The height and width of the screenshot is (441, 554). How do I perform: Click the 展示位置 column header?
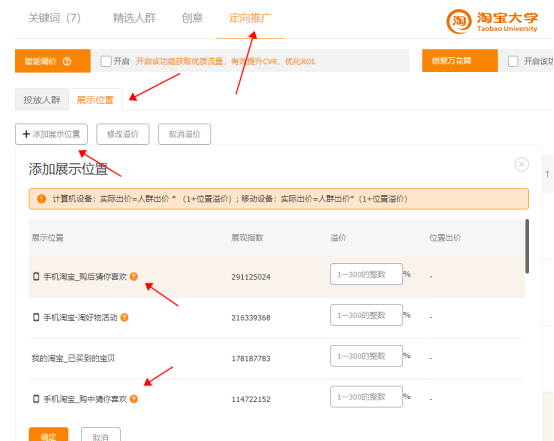click(x=47, y=238)
